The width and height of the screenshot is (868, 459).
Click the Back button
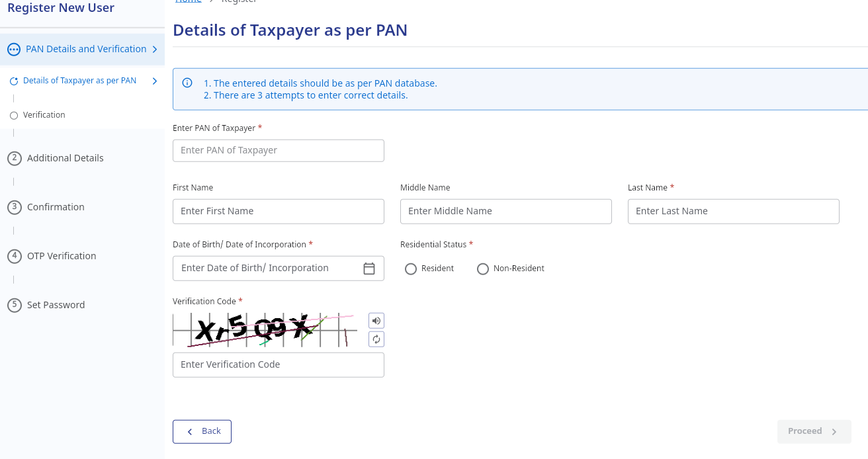coord(202,431)
